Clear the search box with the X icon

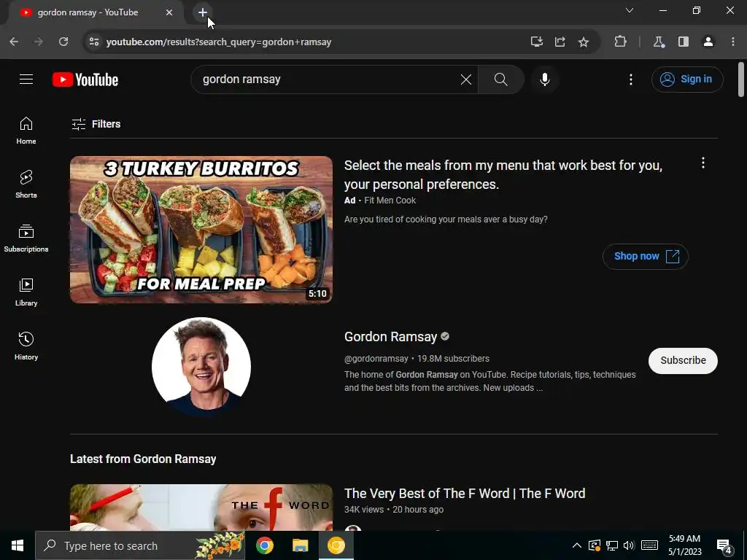[466, 79]
